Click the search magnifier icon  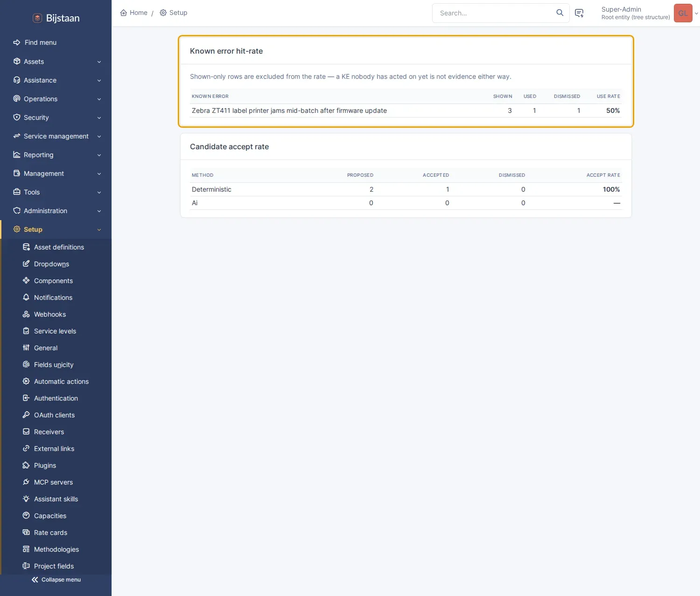pyautogui.click(x=560, y=13)
